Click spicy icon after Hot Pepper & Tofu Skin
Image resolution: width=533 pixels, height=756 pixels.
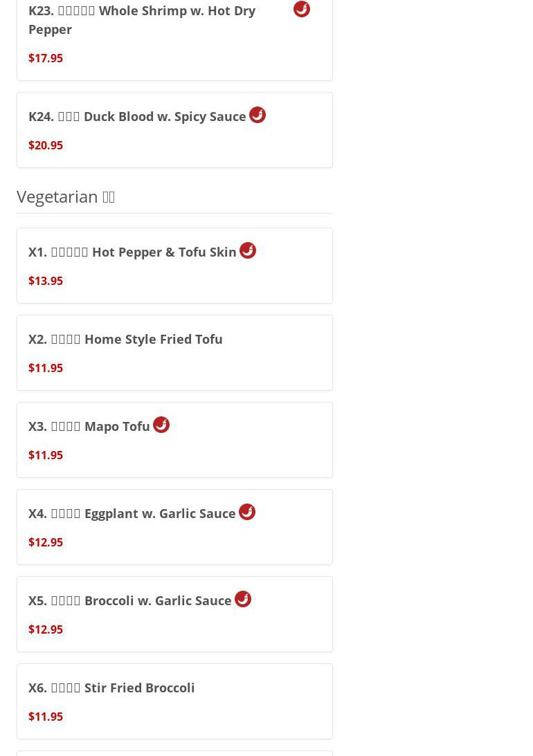coord(248,250)
